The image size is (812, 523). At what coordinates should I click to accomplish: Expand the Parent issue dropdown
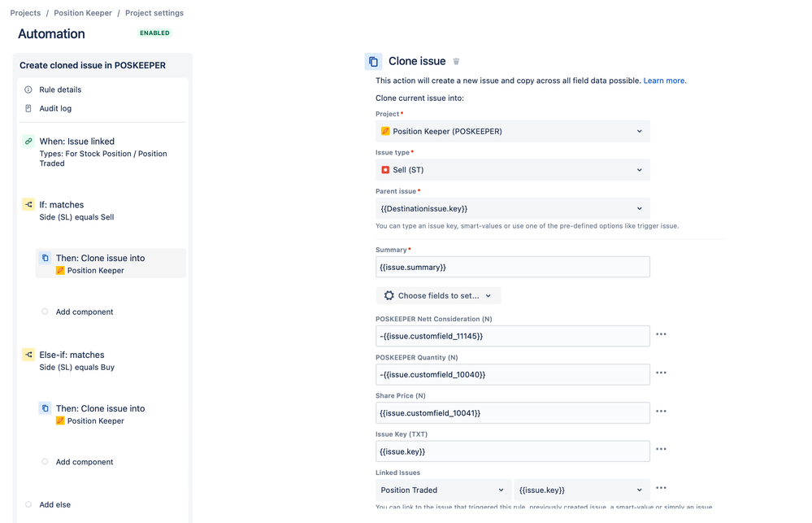click(x=513, y=208)
